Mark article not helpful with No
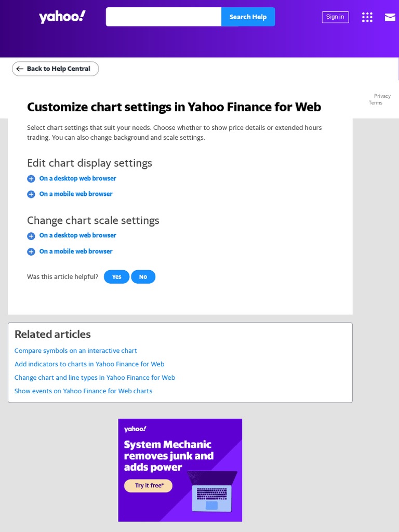The image size is (399, 532). (143, 277)
